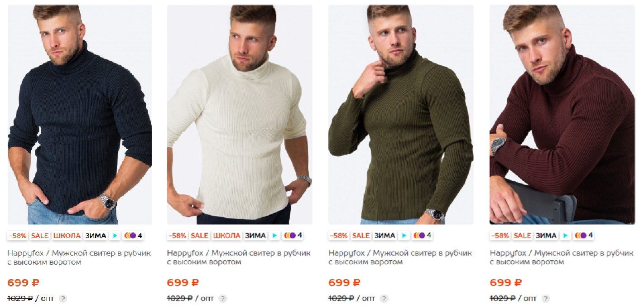Screen dimensions: 644x305
Task: Select ШКОЛА tag on cream sweater card
Action: [226, 236]
